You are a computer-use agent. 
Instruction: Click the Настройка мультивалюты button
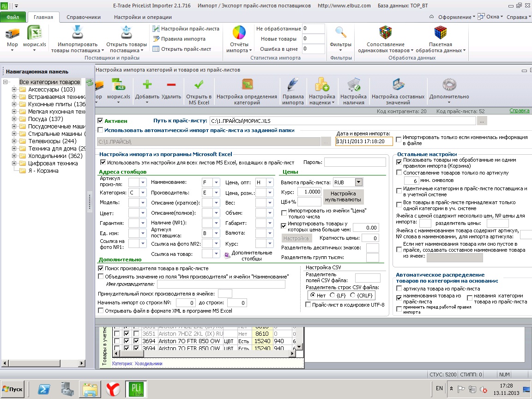coord(343,196)
